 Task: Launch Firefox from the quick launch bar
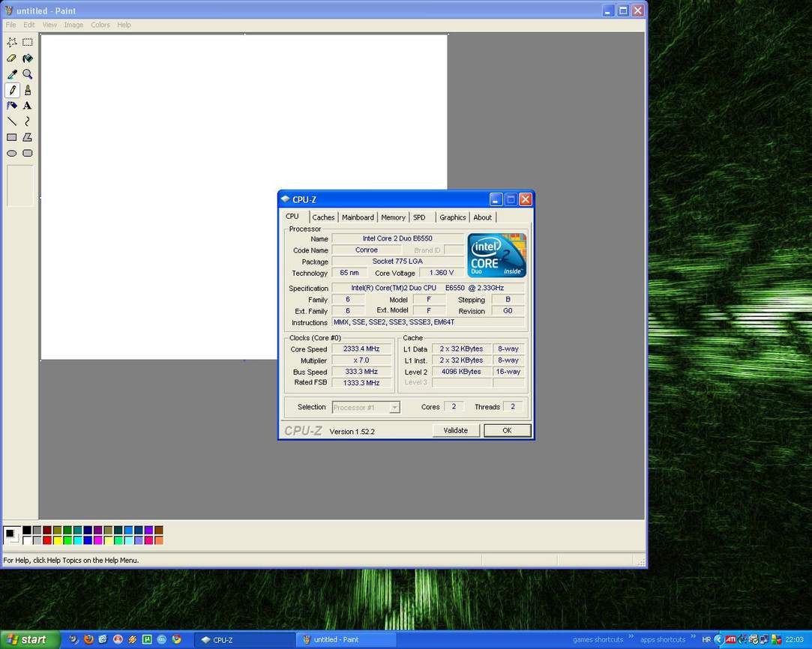coord(88,639)
